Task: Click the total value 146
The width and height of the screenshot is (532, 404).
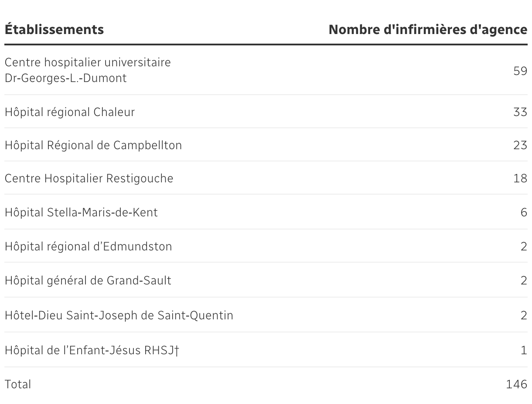Action: coord(517,384)
